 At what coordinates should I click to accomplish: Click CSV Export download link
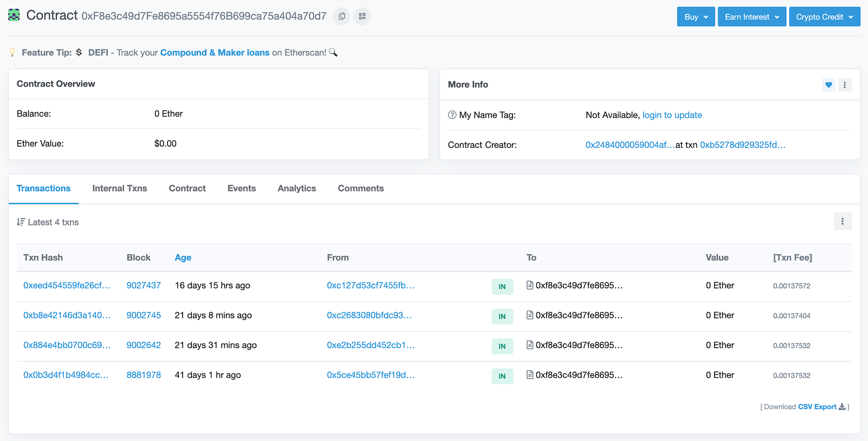click(817, 407)
